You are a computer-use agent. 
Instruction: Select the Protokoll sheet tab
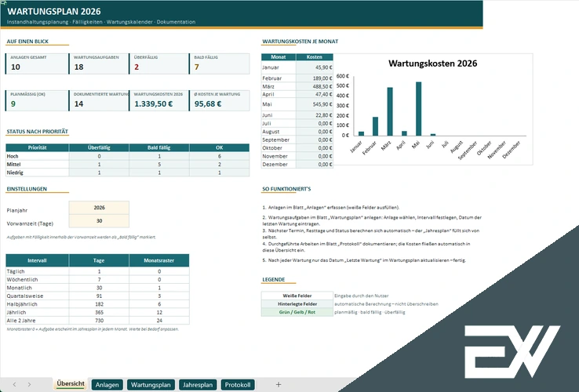(x=238, y=385)
